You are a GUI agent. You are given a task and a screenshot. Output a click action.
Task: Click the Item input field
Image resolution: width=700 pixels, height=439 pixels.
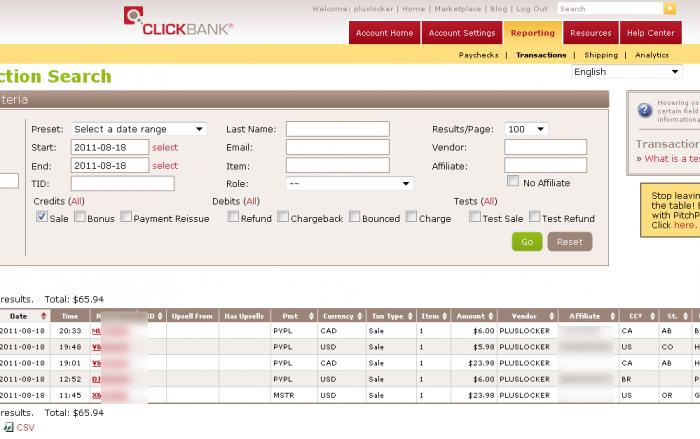(x=338, y=165)
